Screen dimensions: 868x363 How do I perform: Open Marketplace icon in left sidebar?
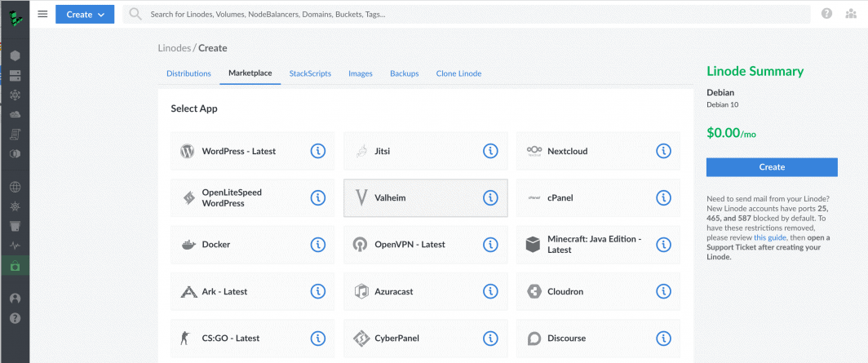click(15, 266)
